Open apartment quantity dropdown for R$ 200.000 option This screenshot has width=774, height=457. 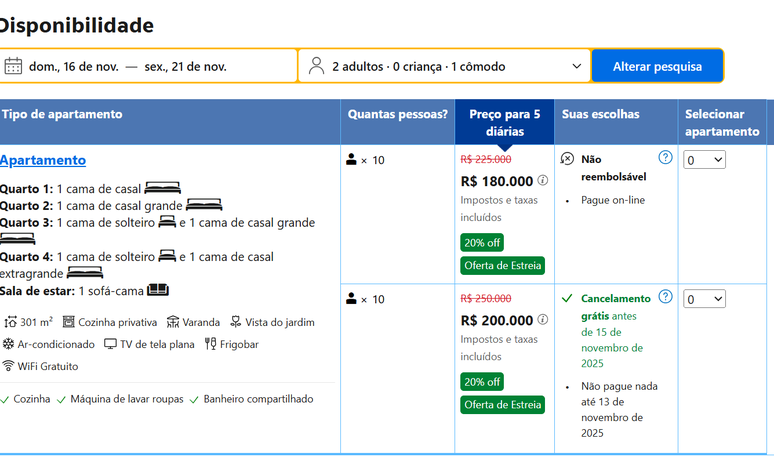[x=704, y=299]
